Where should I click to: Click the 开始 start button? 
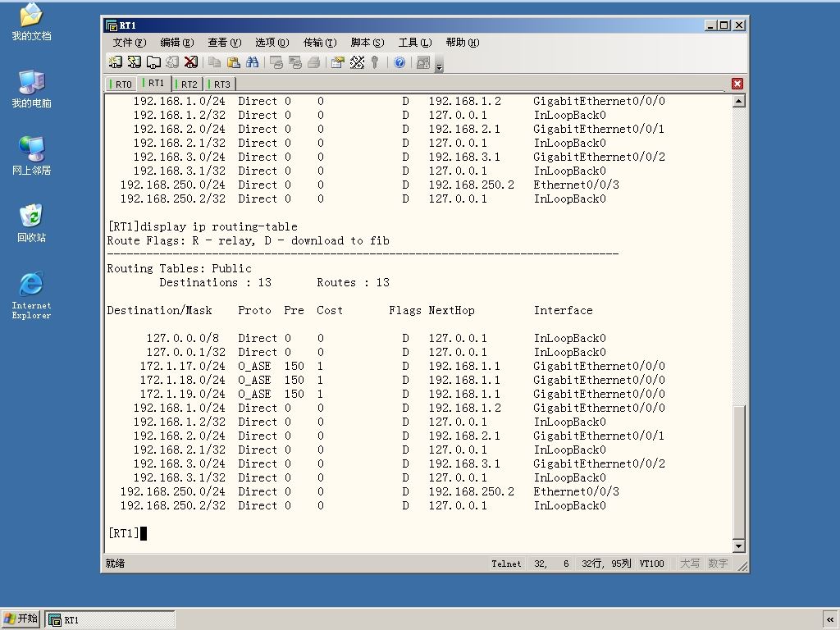click(21, 619)
